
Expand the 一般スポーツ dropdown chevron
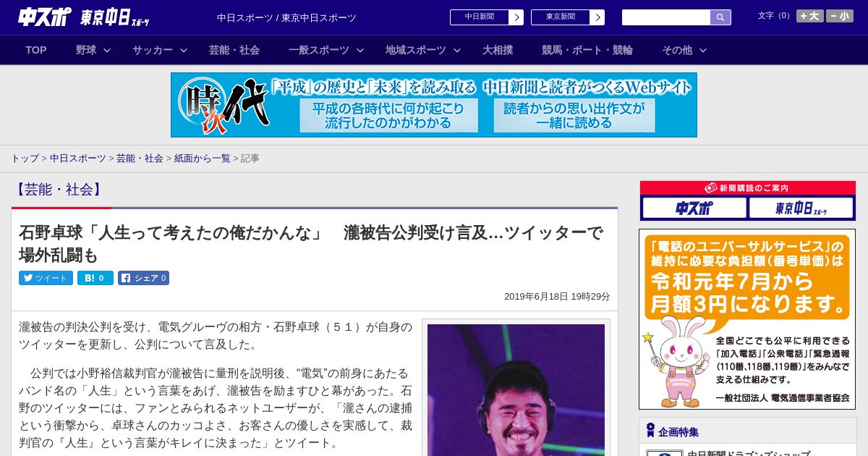tap(360, 51)
